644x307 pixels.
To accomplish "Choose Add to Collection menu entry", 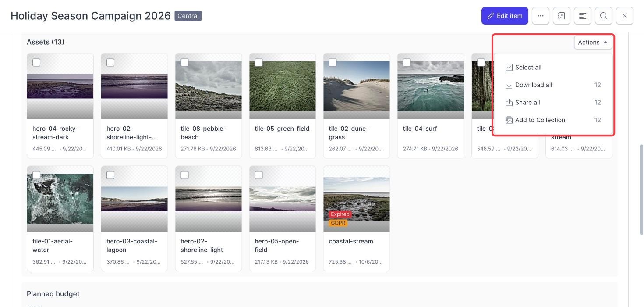I will [553, 120].
